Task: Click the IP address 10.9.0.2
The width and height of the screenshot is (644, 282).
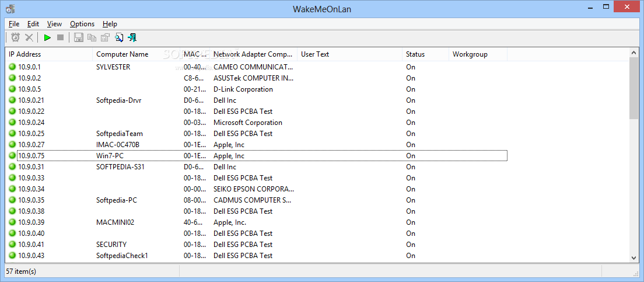Action: (30, 78)
